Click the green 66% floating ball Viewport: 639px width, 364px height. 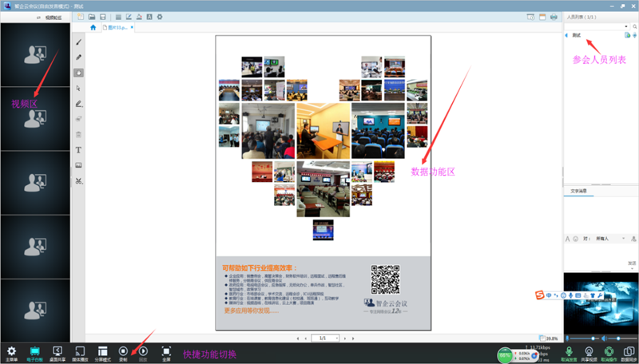click(505, 355)
